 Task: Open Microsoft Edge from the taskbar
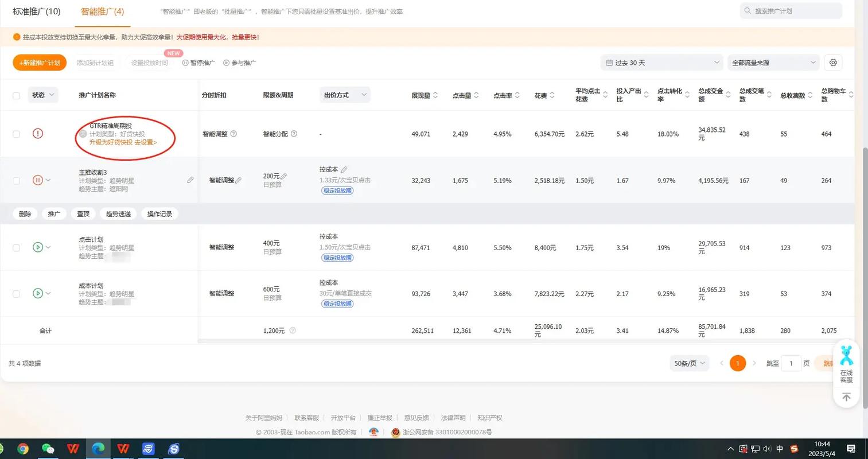tap(98, 449)
